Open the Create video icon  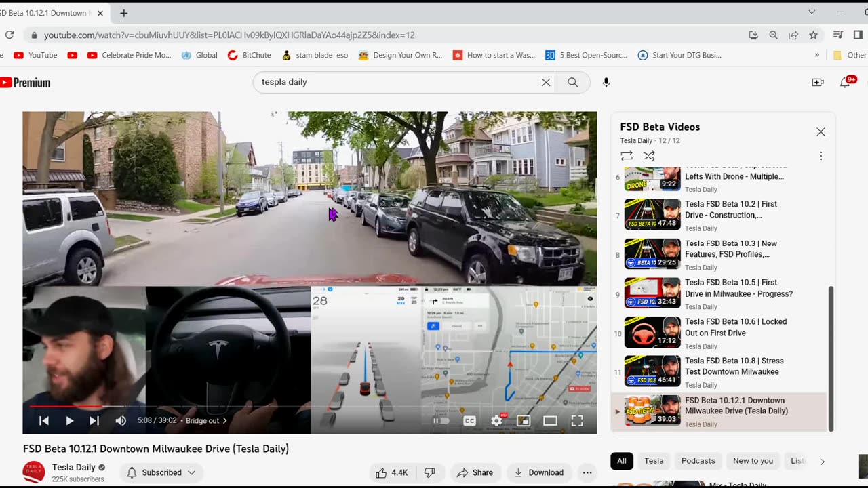818,82
